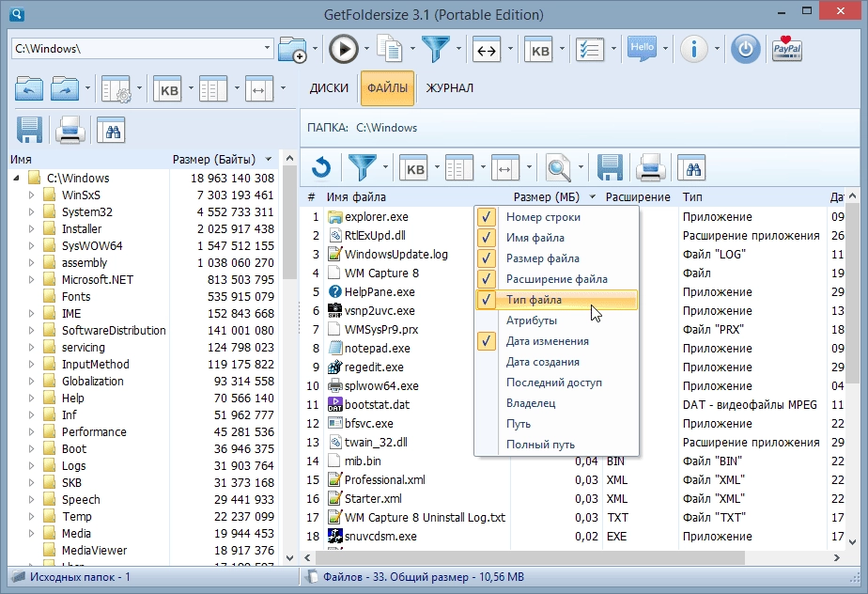This screenshot has height=594, width=868.
Task: Refresh file list with the blue circular arrow
Action: click(321, 168)
